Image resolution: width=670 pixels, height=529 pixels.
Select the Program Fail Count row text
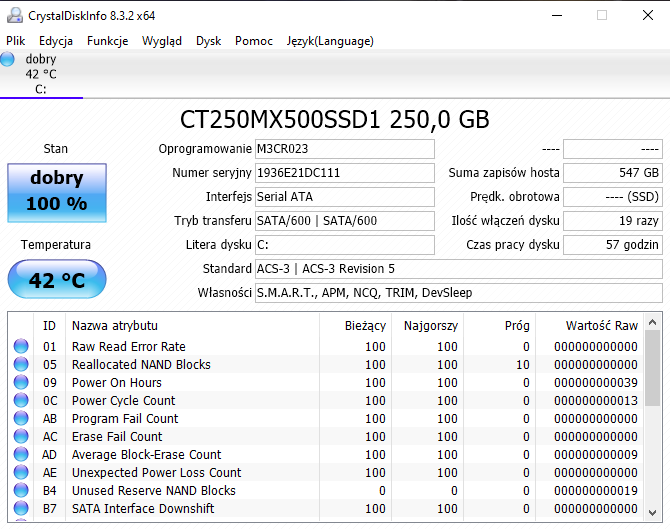click(125, 418)
